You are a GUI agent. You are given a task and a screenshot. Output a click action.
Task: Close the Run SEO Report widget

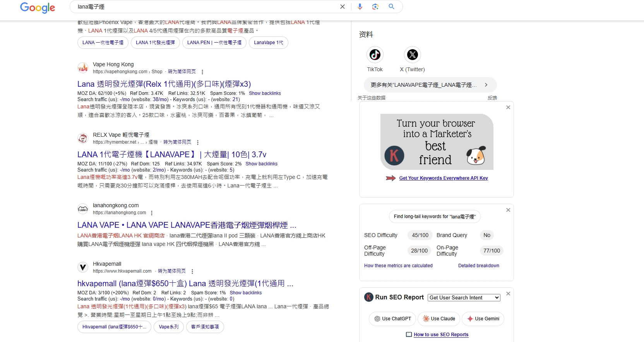[508, 294]
